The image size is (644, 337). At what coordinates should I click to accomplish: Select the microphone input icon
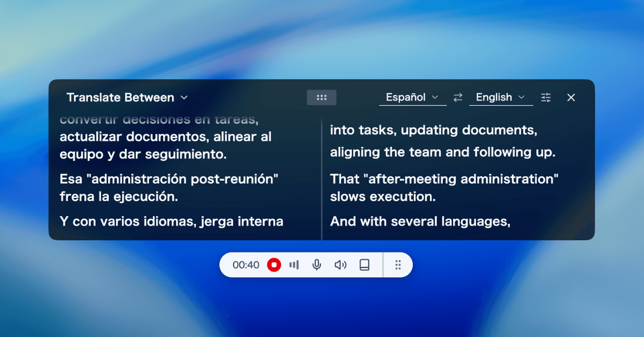(316, 265)
